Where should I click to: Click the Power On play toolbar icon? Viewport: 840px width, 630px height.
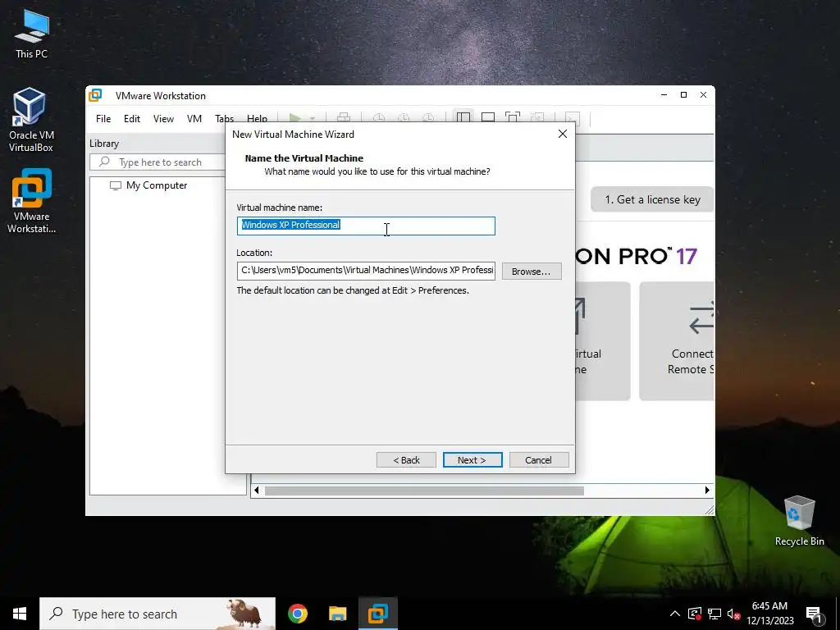tap(294, 118)
